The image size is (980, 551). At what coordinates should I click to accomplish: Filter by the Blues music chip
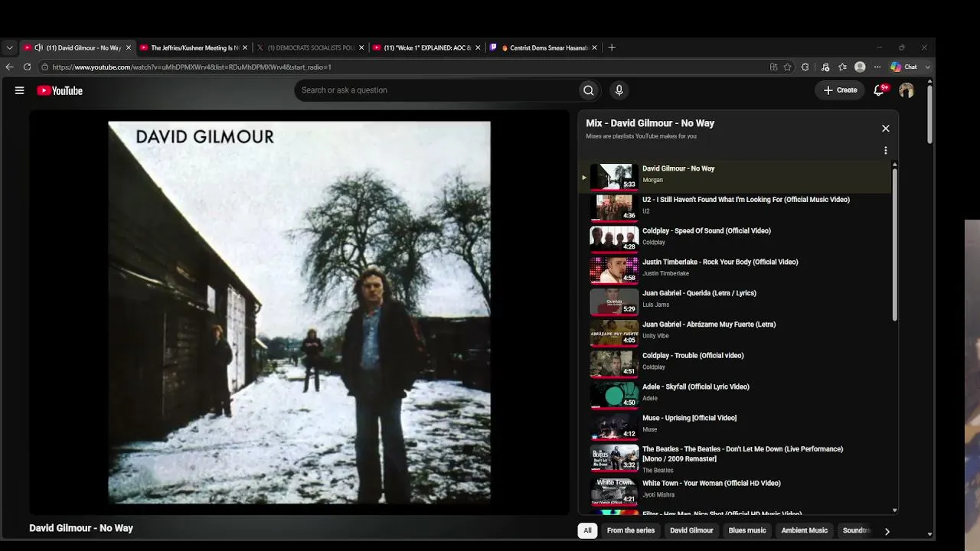[x=747, y=530]
